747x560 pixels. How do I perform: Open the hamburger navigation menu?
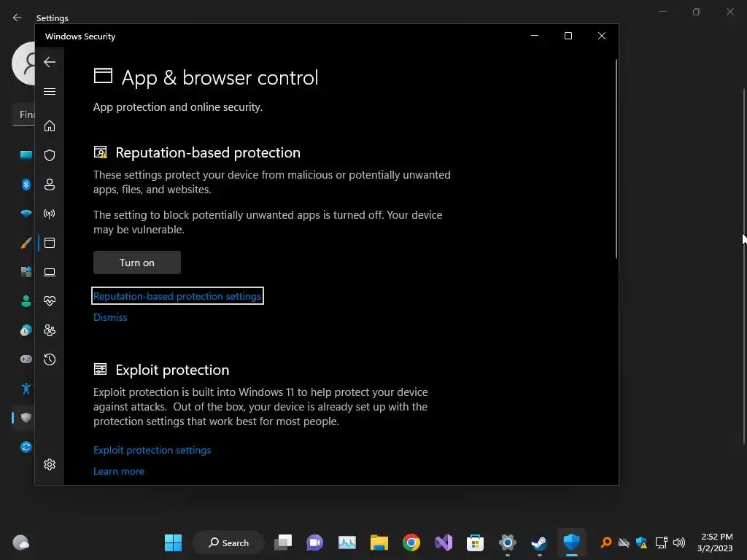(50, 91)
